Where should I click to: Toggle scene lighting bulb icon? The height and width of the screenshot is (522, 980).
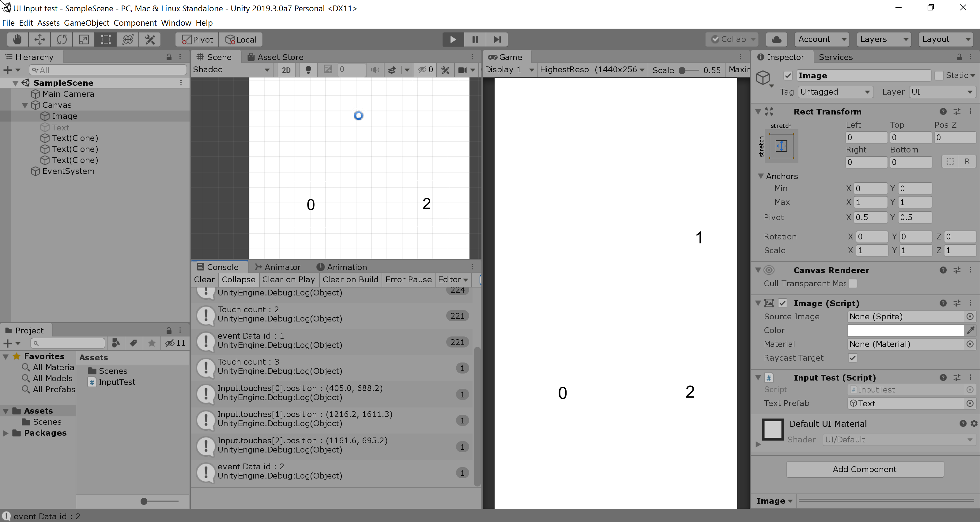308,69
